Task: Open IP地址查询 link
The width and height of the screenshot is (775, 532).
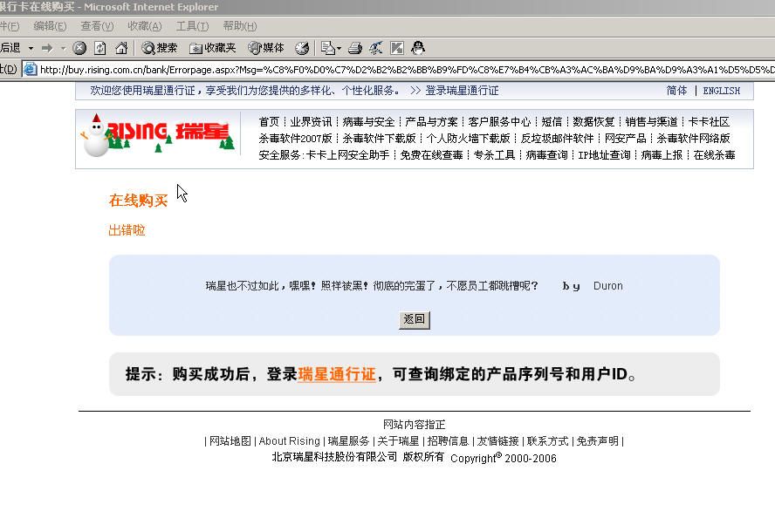Action: tap(605, 155)
